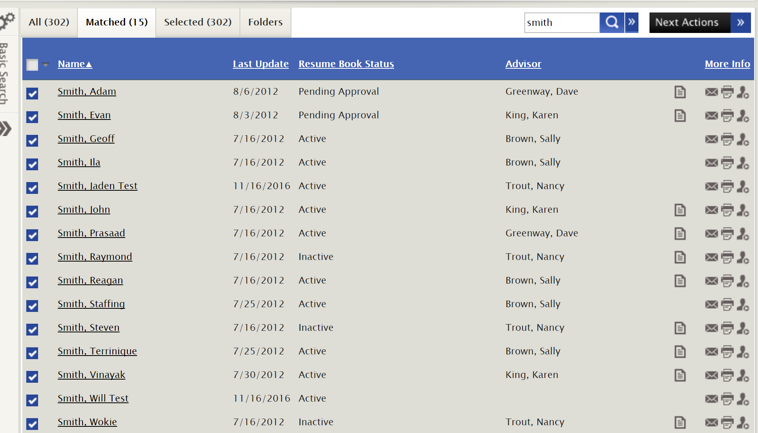Uncheck the Smith, Prasaad row checkbox

click(32, 235)
